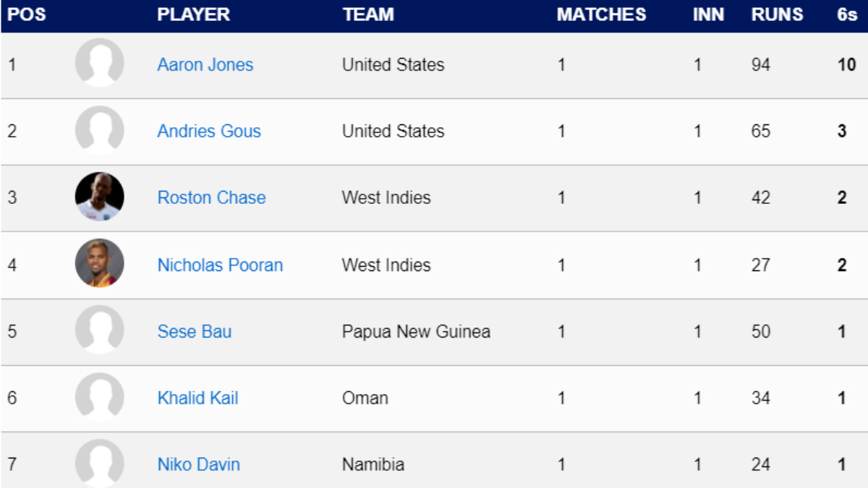Click Sese Bau placeholder avatar
Screen dimensions: 868x488
100,330
